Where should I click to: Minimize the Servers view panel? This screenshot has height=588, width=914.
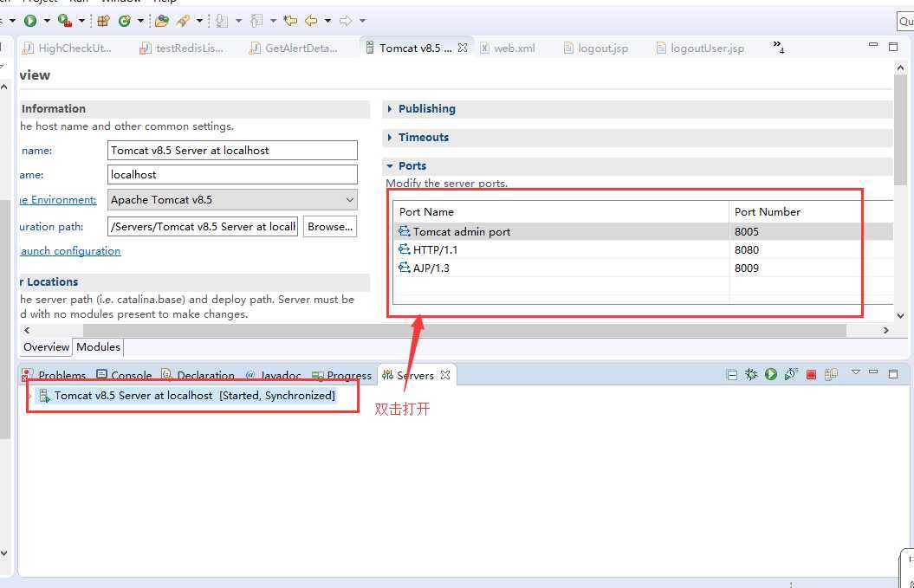[873, 372]
